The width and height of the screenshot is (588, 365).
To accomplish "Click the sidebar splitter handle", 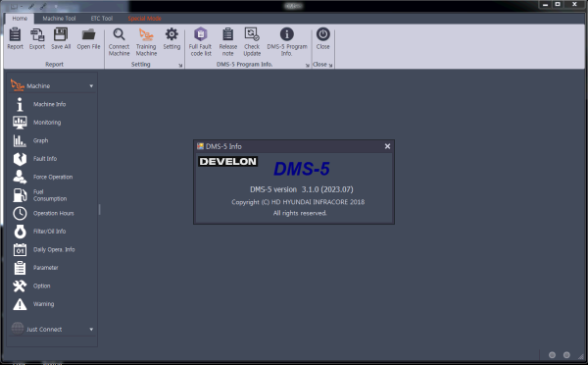I will pos(99,210).
